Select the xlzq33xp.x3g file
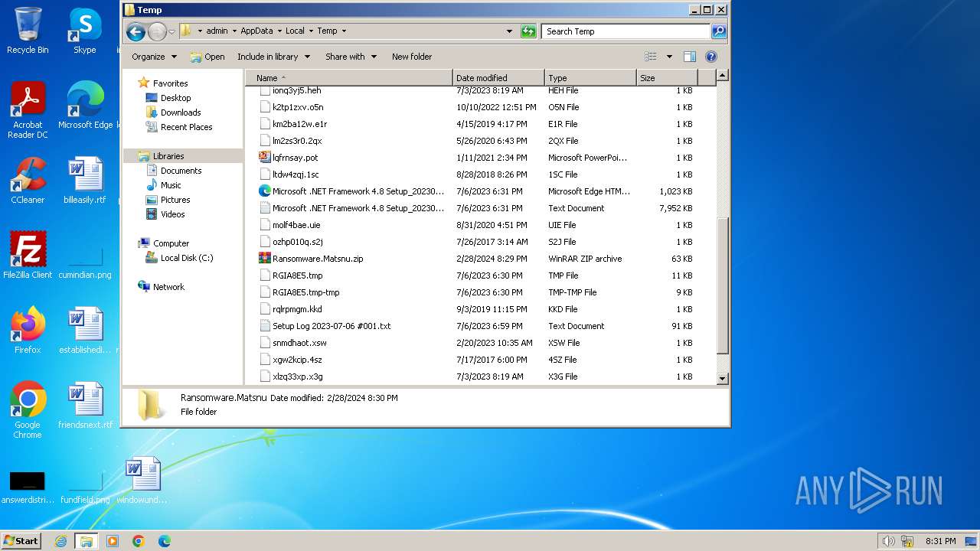The image size is (980, 551). coord(297,377)
